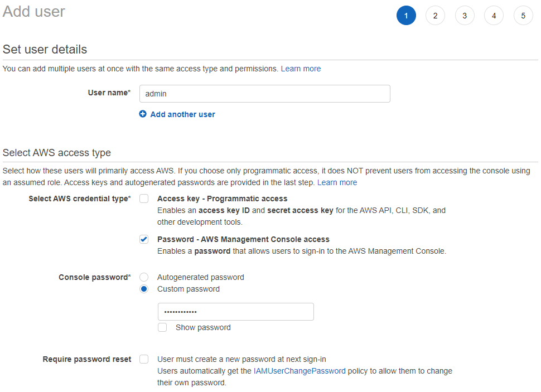
Task: Click the Autogenerated password label text
Action: tap(200, 277)
